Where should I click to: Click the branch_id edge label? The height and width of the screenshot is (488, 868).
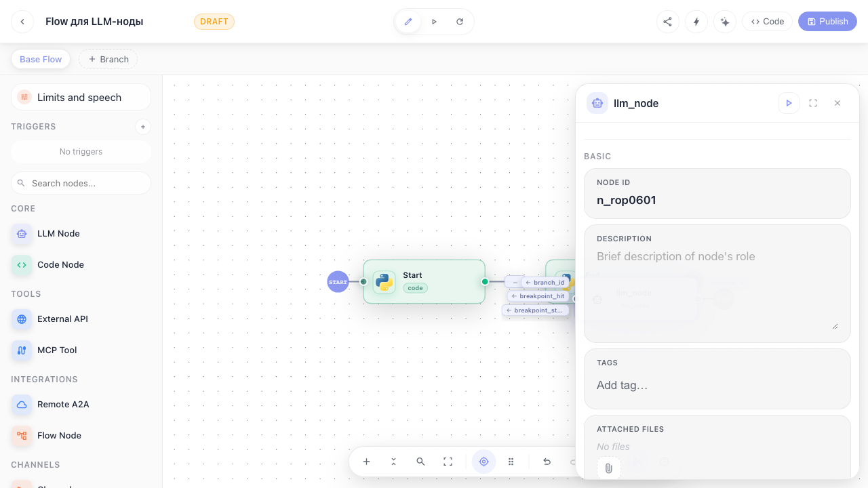click(x=545, y=283)
